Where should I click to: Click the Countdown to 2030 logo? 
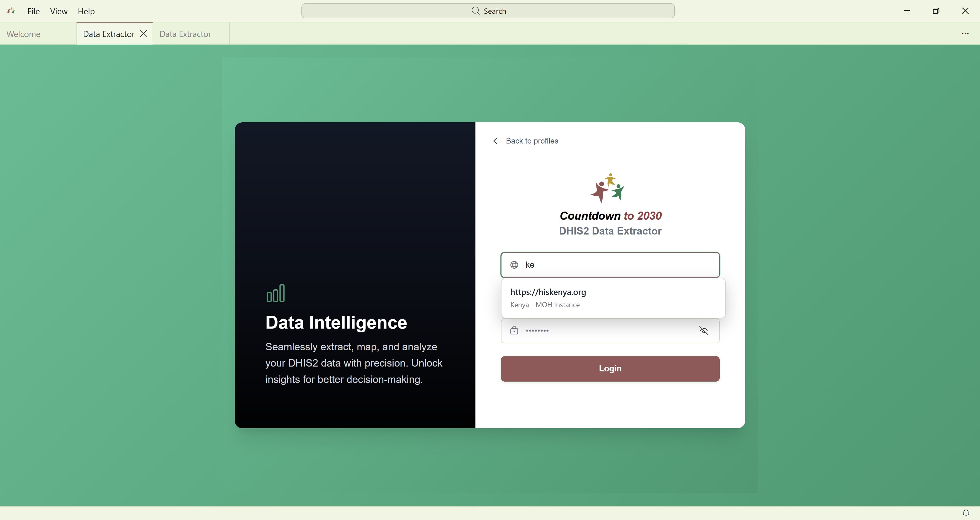(x=608, y=188)
